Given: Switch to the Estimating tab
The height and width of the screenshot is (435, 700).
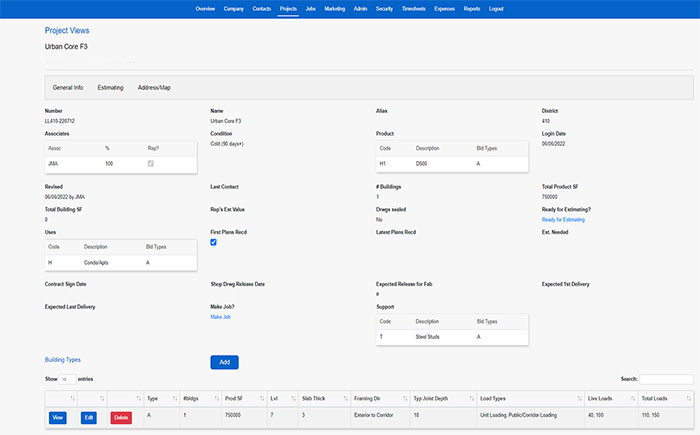Looking at the screenshot, I should pyautogui.click(x=110, y=88).
